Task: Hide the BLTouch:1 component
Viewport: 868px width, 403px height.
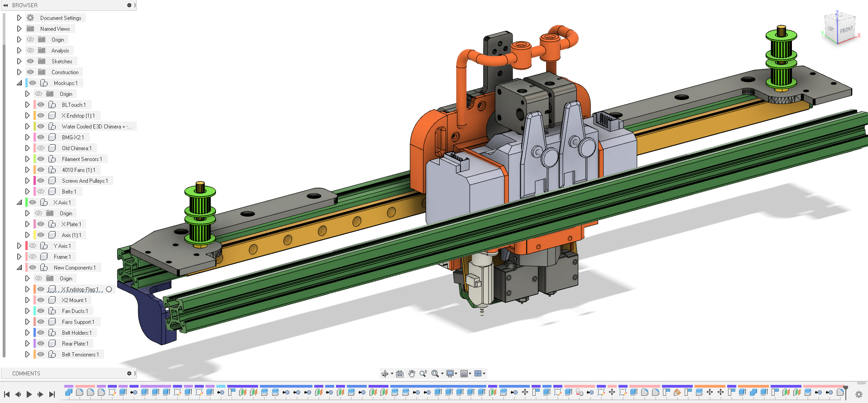Action: coord(41,105)
